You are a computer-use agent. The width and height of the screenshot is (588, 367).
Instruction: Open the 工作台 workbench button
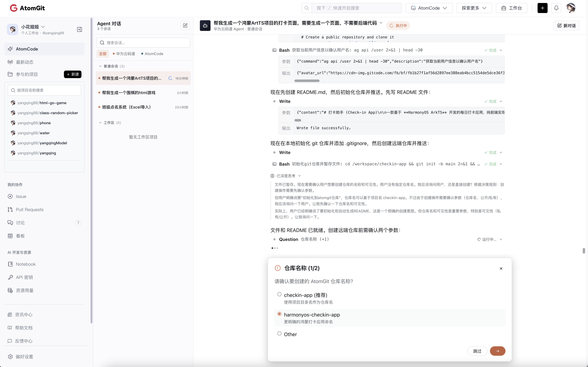coord(512,8)
